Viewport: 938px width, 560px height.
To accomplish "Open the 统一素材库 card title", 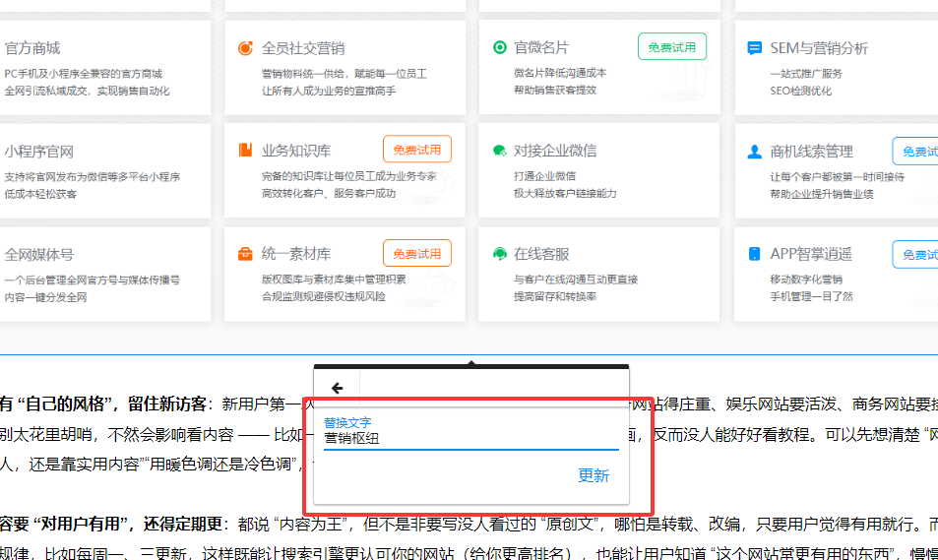I will [x=296, y=254].
